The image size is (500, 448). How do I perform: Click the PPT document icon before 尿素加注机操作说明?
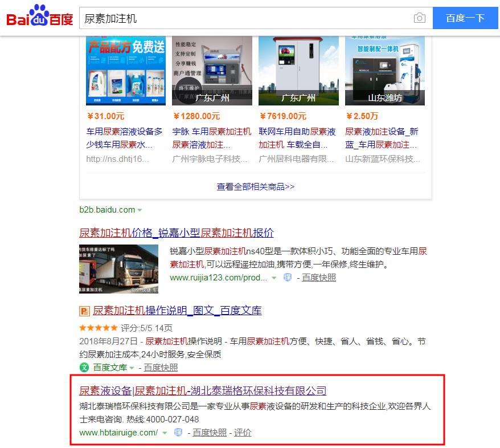point(84,311)
